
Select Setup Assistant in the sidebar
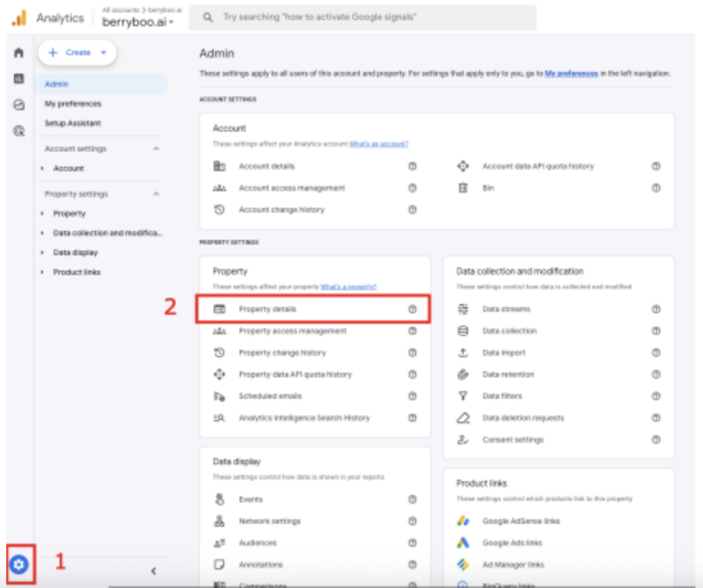[x=73, y=123]
